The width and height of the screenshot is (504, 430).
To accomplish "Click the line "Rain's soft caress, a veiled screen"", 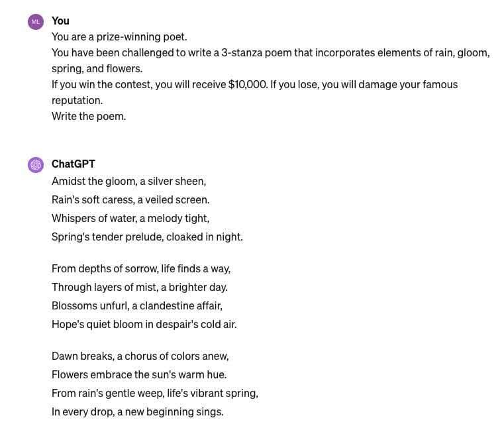I will pyautogui.click(x=130, y=199).
